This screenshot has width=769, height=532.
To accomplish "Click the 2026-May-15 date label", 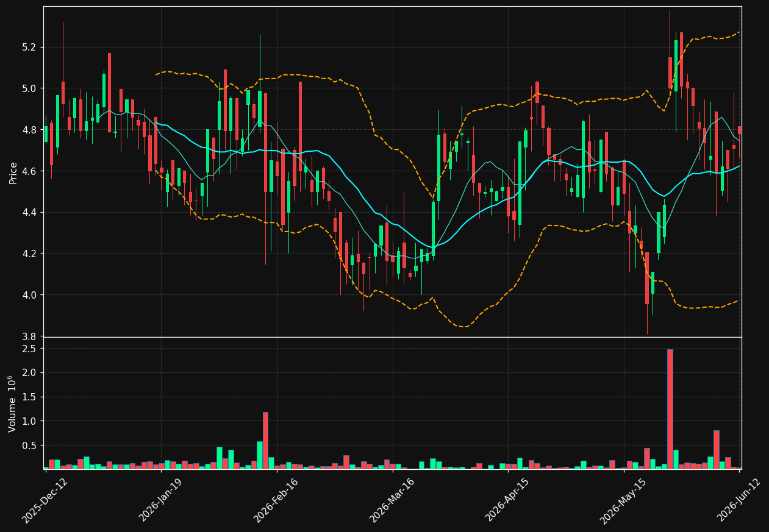I will (623, 500).
